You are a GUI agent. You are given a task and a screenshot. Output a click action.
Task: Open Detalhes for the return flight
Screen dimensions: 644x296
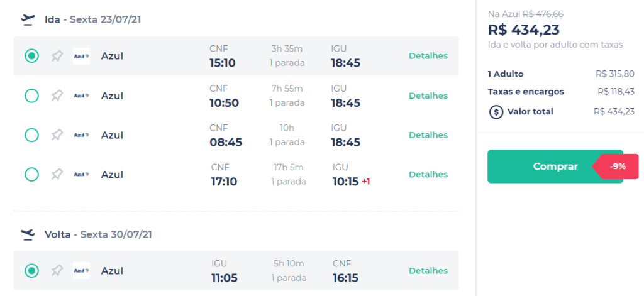click(x=428, y=271)
